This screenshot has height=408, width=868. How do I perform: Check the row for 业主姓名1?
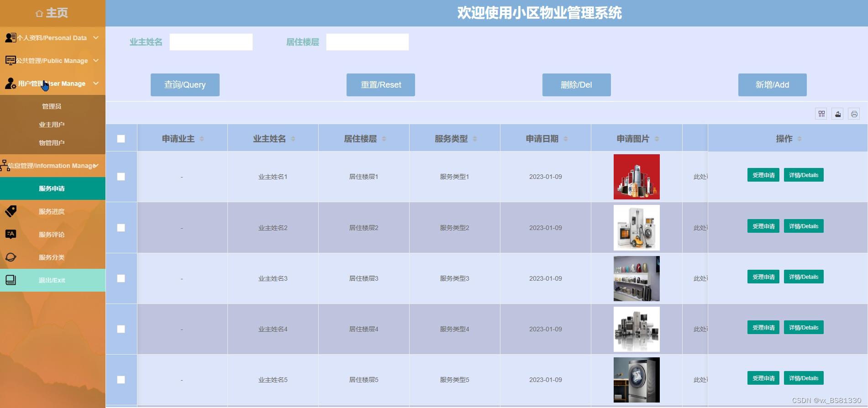coord(121,177)
